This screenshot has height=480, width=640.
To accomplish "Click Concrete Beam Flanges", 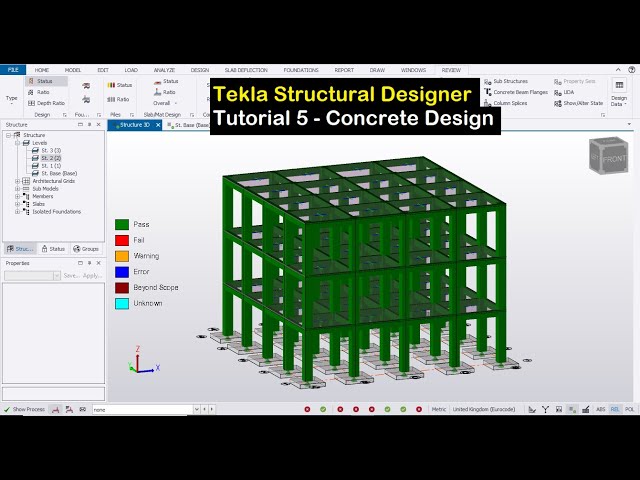I will pos(516,92).
